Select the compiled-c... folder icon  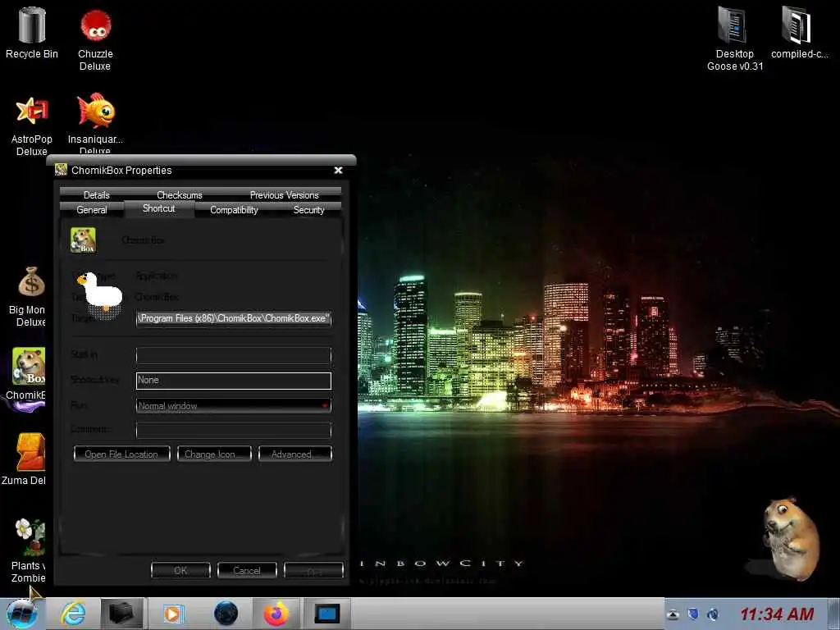[797, 25]
